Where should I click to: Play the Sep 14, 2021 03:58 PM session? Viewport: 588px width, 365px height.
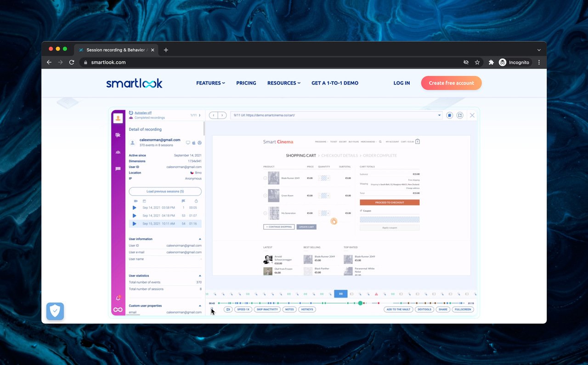tap(135, 208)
